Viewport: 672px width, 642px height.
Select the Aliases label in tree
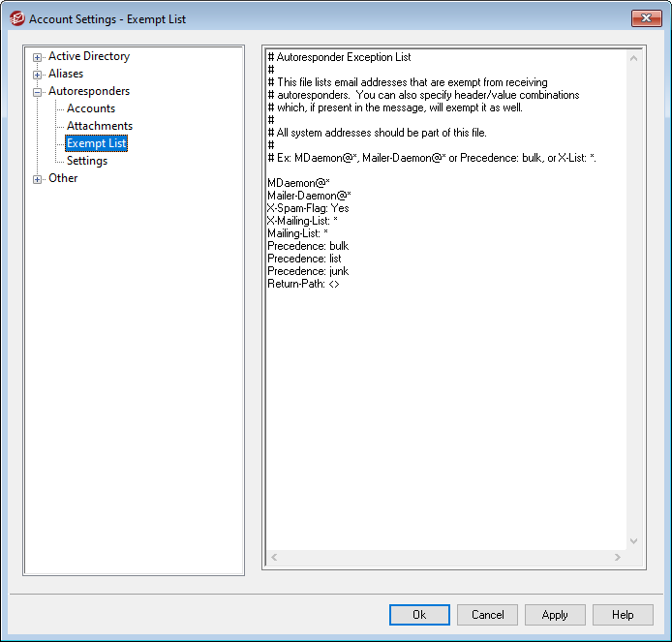(66, 74)
